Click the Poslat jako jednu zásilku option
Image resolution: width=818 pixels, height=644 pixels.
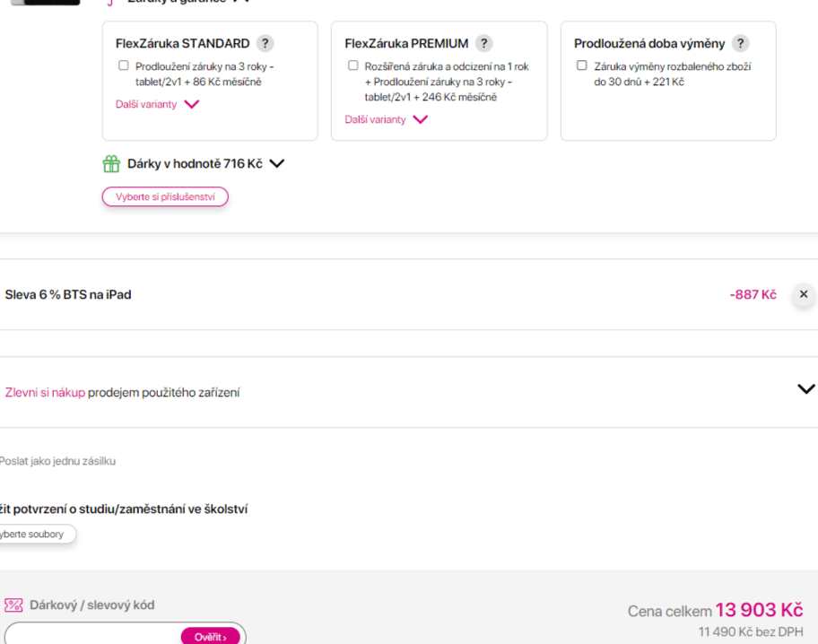pyautogui.click(x=57, y=461)
